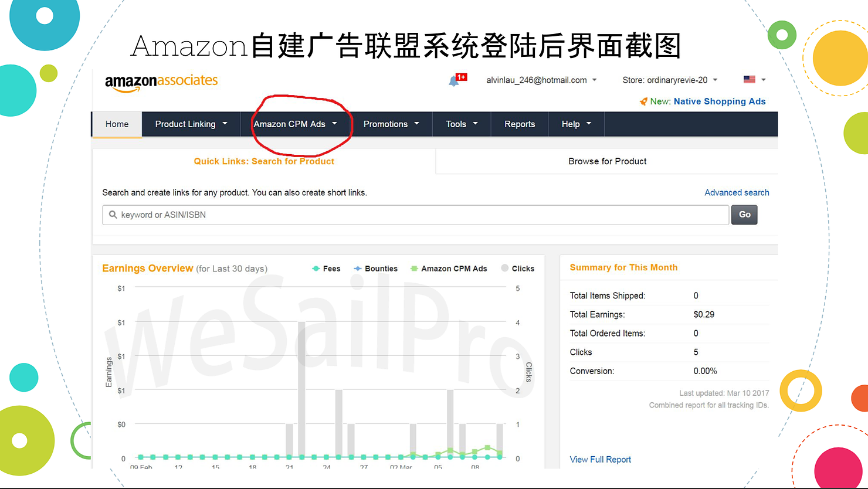The width and height of the screenshot is (868, 489).
Task: Click the Amazon Associates logo
Action: click(161, 83)
